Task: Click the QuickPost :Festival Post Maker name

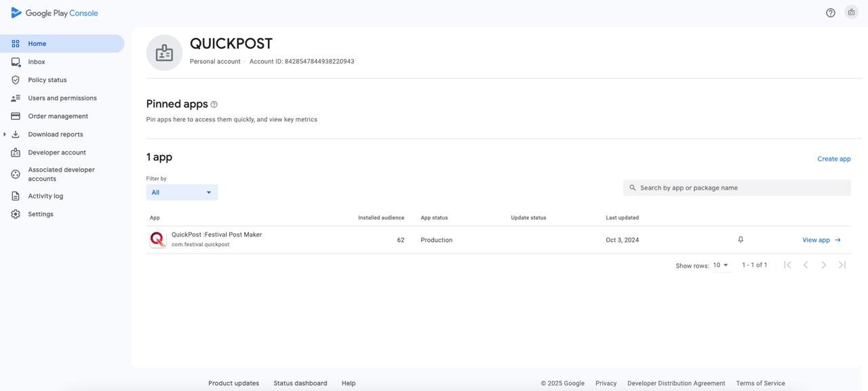Action: [x=217, y=234]
